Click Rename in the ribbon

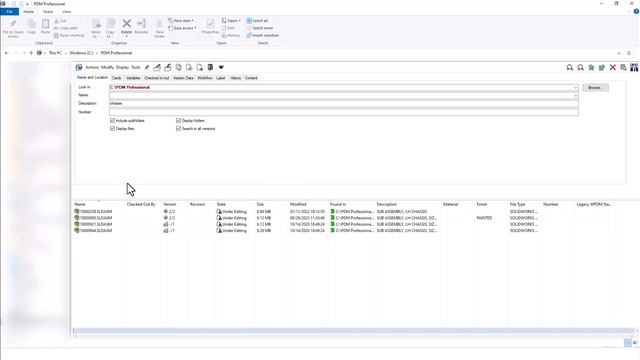tap(142, 27)
